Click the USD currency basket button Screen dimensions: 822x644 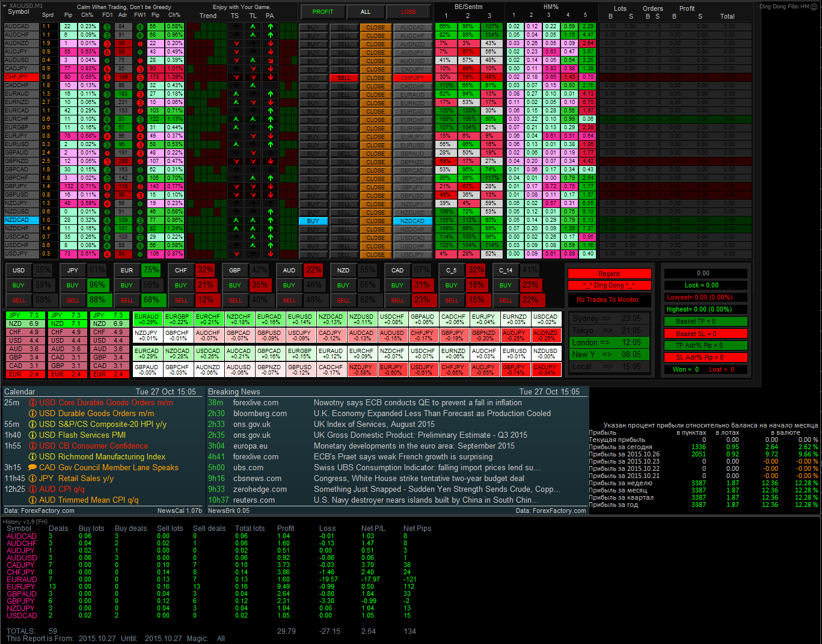[x=19, y=271]
